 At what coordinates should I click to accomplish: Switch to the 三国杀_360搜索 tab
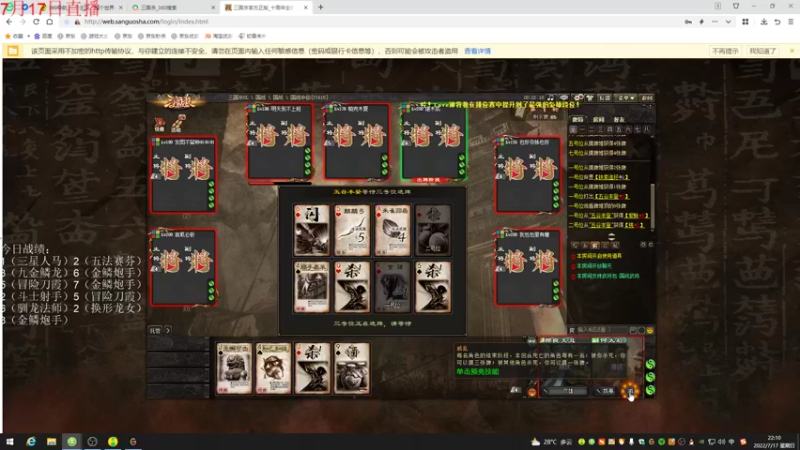[x=173, y=8]
